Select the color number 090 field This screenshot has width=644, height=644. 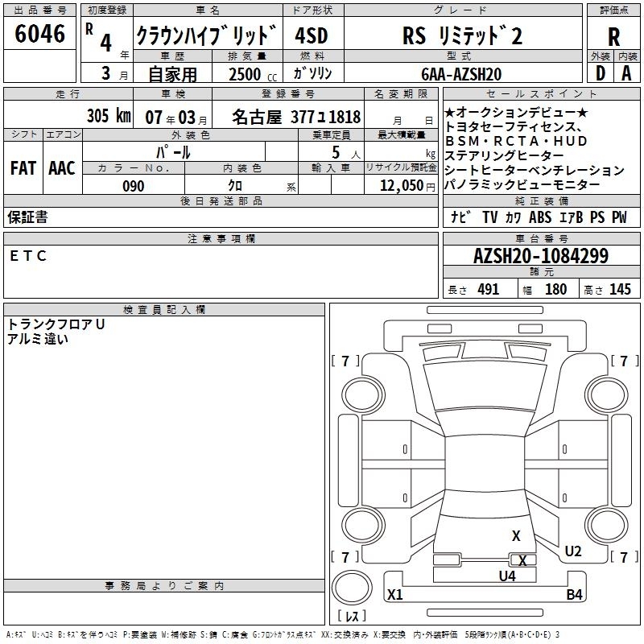[x=134, y=186]
